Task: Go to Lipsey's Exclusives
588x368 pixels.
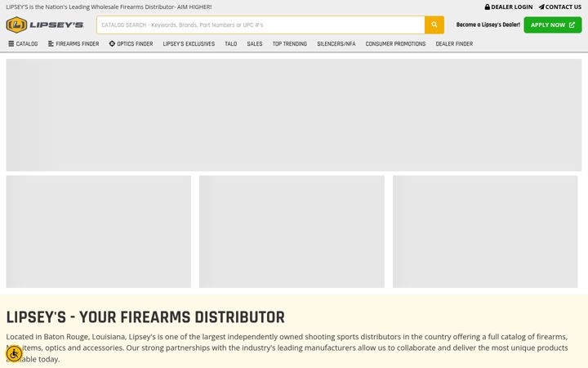Action: 189,43
